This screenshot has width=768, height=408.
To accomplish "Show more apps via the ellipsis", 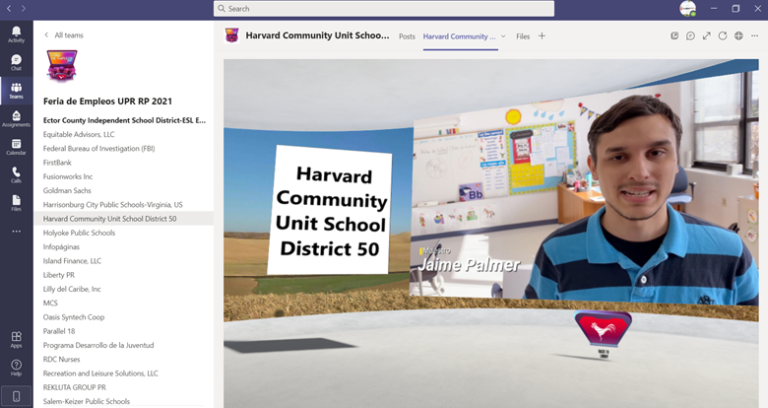I will (x=16, y=231).
